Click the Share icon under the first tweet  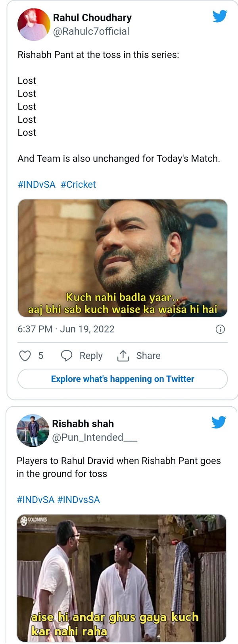123,356
